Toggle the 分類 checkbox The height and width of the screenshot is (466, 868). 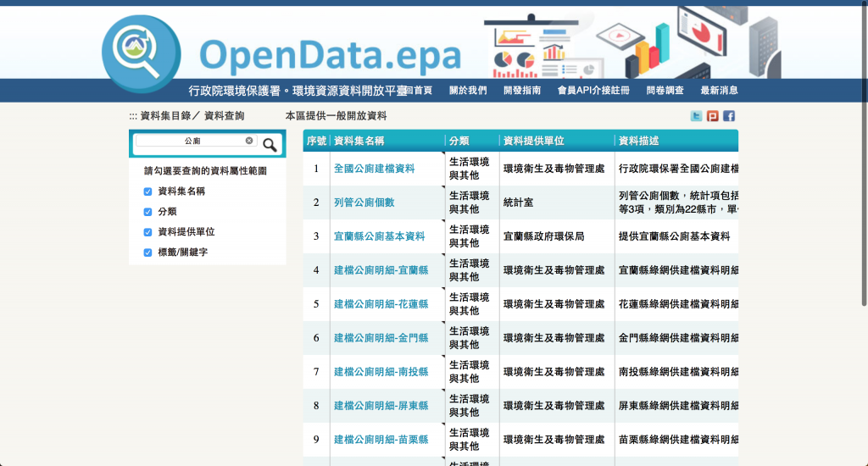coord(147,212)
